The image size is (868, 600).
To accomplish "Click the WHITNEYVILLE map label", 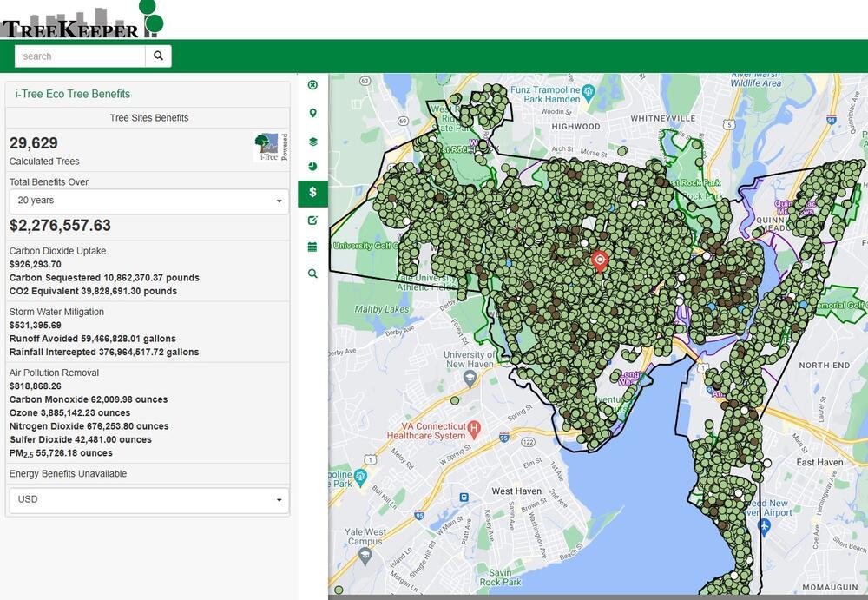I will tap(663, 119).
